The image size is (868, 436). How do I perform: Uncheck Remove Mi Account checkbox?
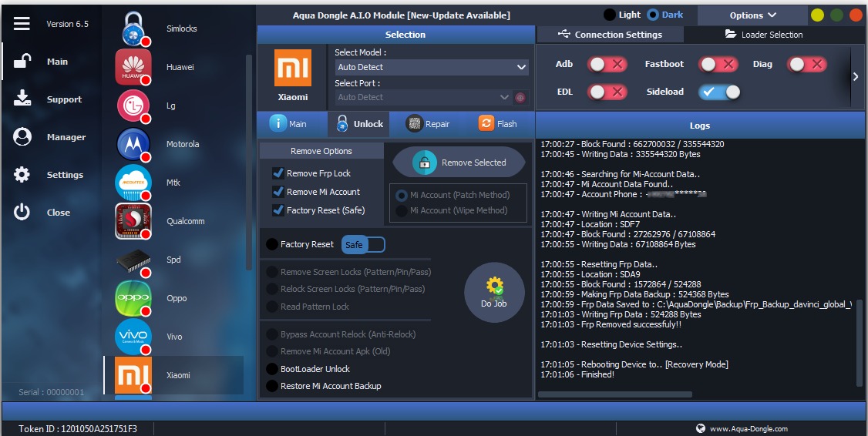point(278,192)
